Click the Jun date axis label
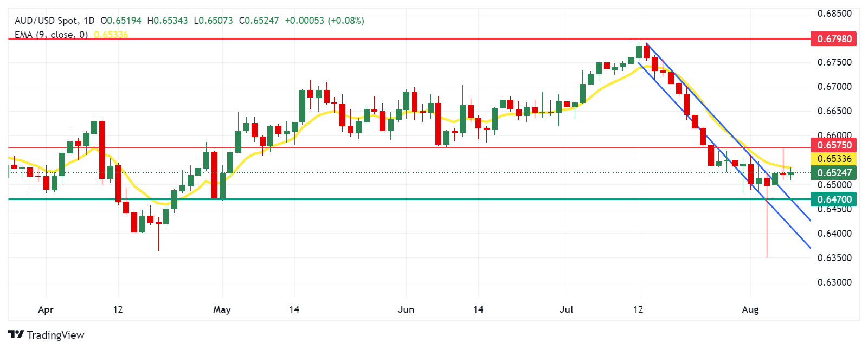868x349 pixels. click(406, 309)
